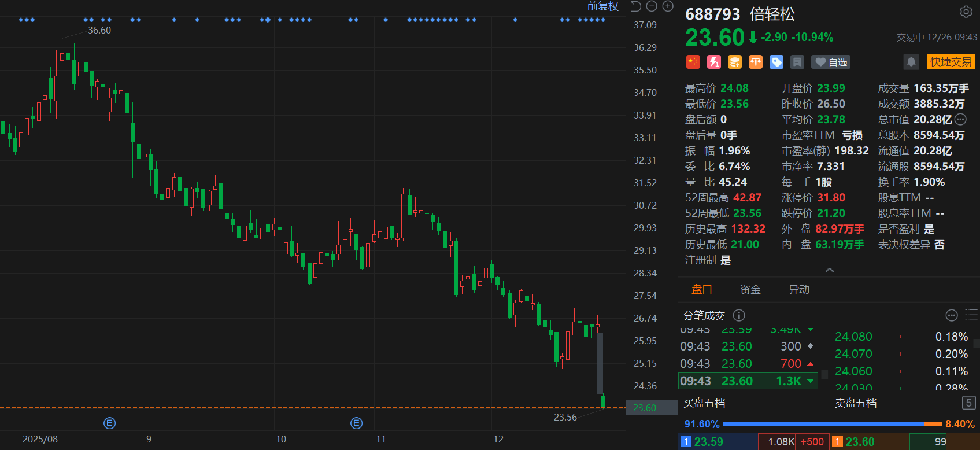Click the blue price tag icon
The width and height of the screenshot is (980, 450).
pyautogui.click(x=776, y=62)
